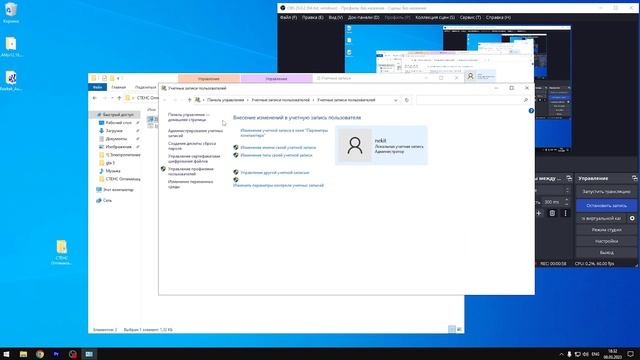Click the up arrow in the User Accounts window

tap(189, 100)
